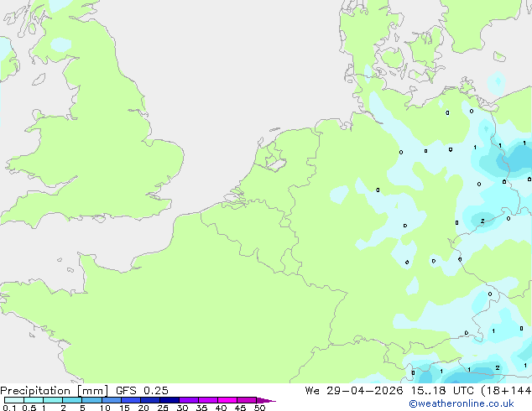Image resolution: width=532 pixels, height=411 pixels.
Task: Select the 35–40 mm legend color swatch
Action: pyautogui.click(x=207, y=400)
